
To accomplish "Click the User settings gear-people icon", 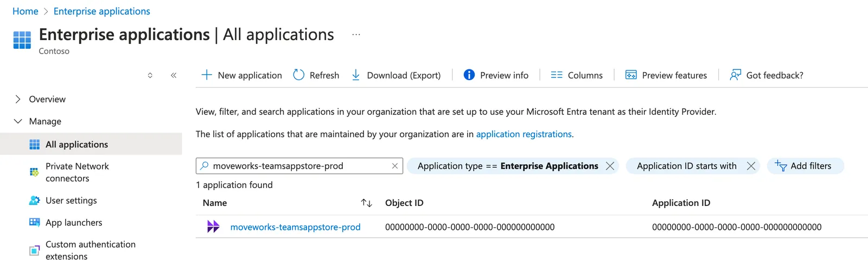I will tap(35, 201).
